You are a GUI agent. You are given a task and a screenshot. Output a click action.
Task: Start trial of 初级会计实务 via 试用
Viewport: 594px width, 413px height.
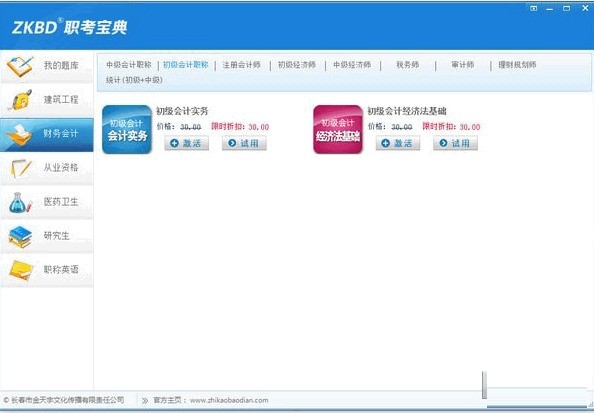[x=244, y=143]
